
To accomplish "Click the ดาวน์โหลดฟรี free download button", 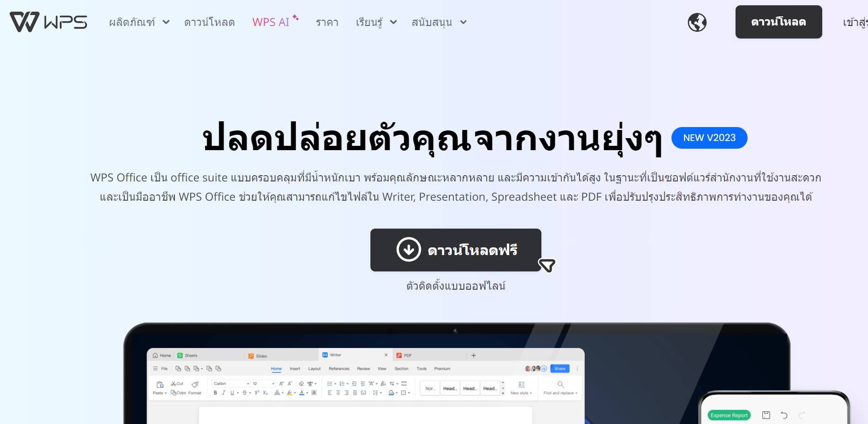I will click(x=456, y=250).
